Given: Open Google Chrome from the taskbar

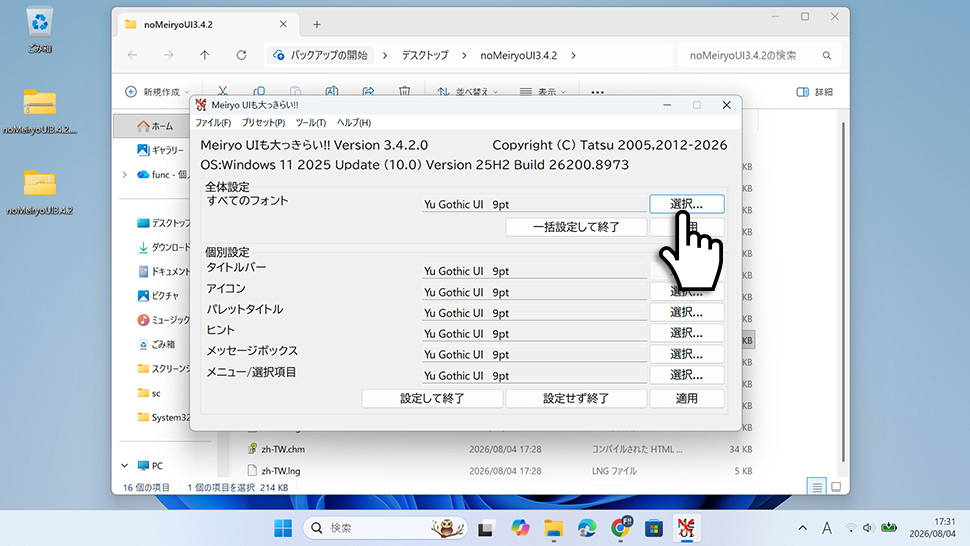Looking at the screenshot, I should coord(620,527).
